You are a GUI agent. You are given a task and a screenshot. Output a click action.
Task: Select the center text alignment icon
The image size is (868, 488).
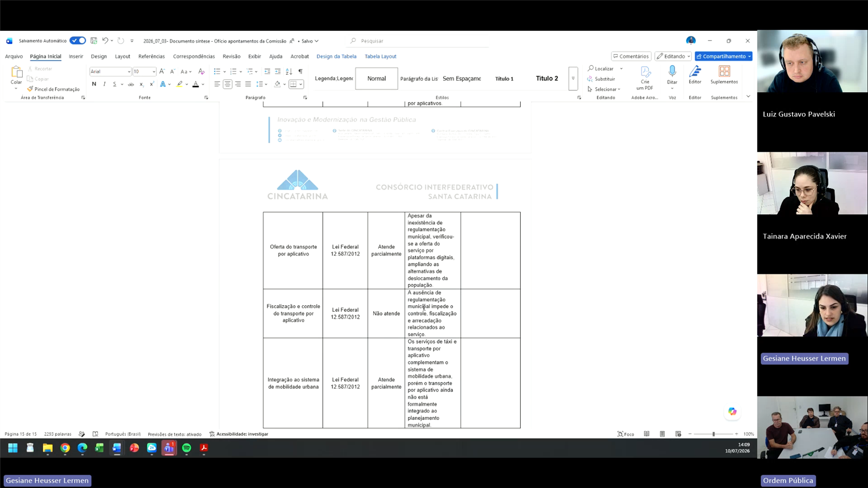click(x=227, y=84)
